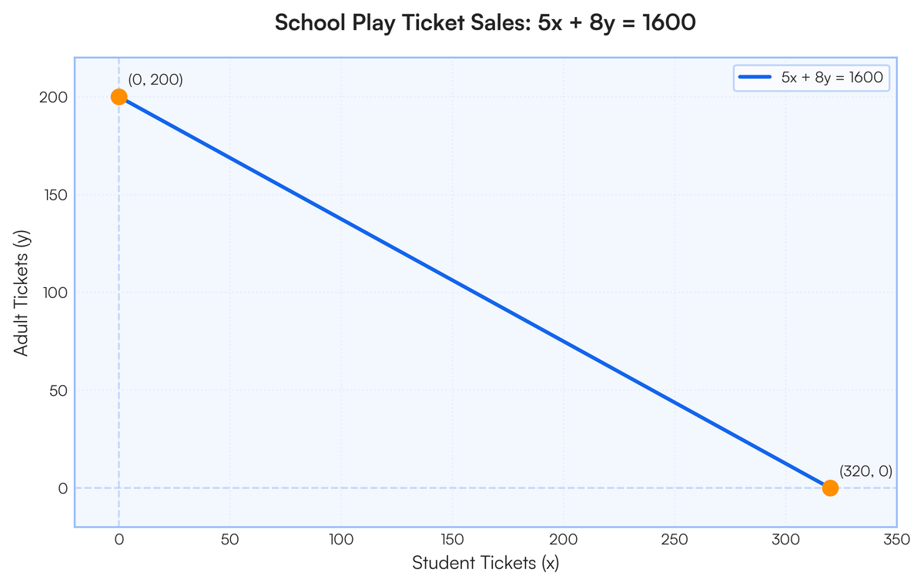The height and width of the screenshot is (586, 924).
Task: Click the x-axis tick label 50
Action: [229, 539]
